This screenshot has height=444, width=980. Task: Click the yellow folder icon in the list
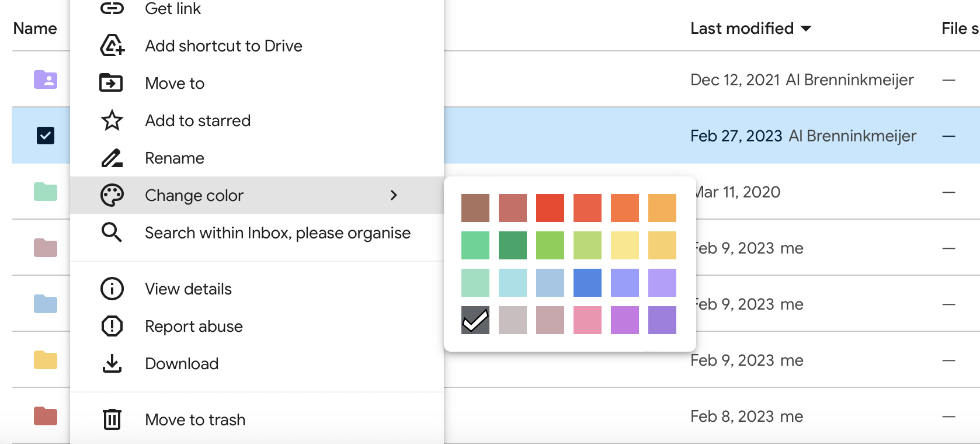tap(45, 360)
